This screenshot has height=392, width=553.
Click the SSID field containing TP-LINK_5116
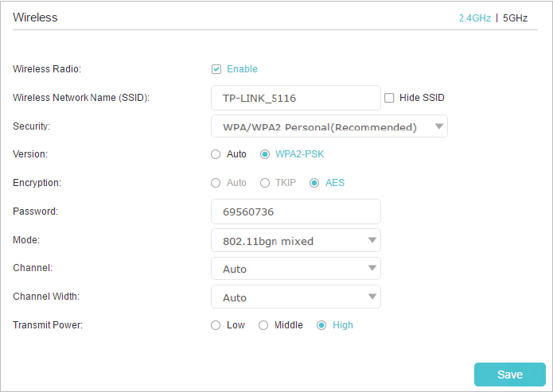pos(295,98)
